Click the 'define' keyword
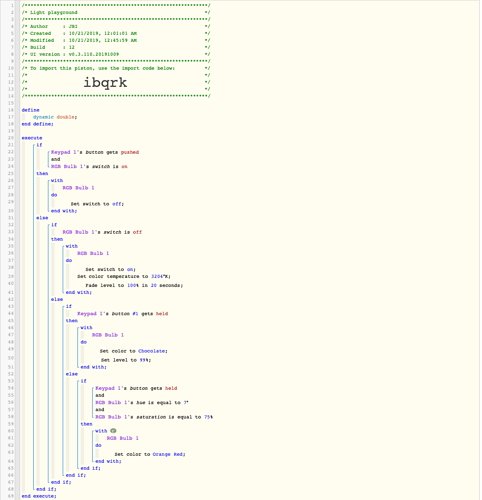Screen dimensions: 482x500 (31, 110)
